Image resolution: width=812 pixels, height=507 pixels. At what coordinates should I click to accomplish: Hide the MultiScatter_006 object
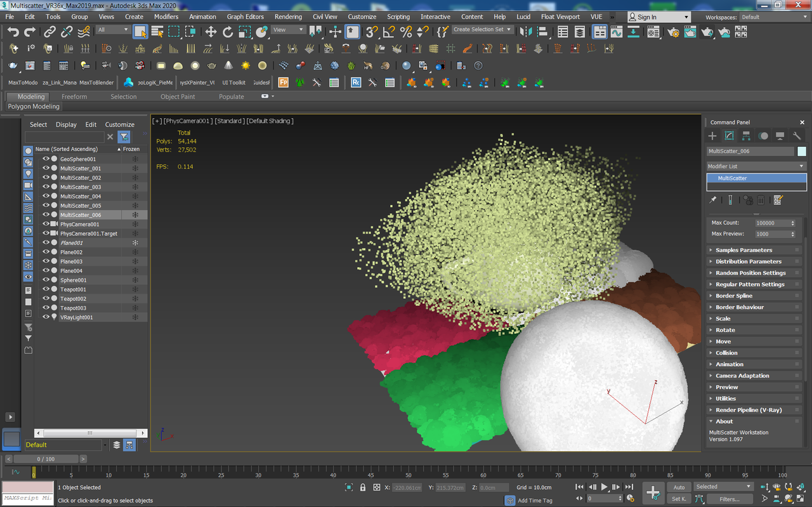point(46,215)
